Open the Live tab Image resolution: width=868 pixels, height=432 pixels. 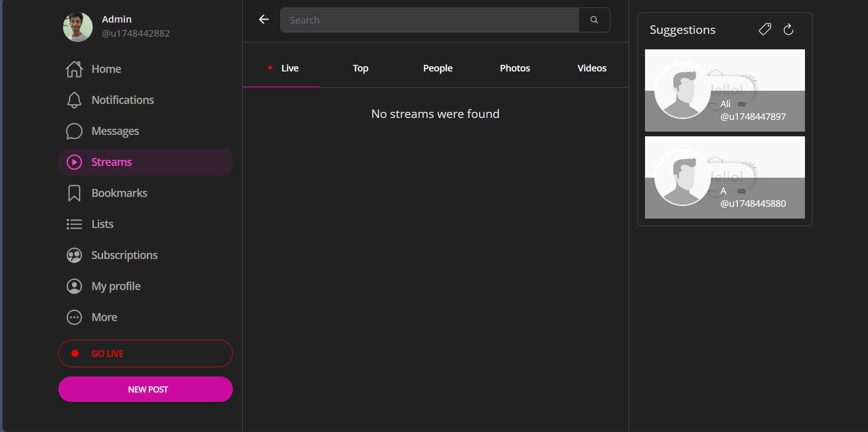[x=281, y=68]
